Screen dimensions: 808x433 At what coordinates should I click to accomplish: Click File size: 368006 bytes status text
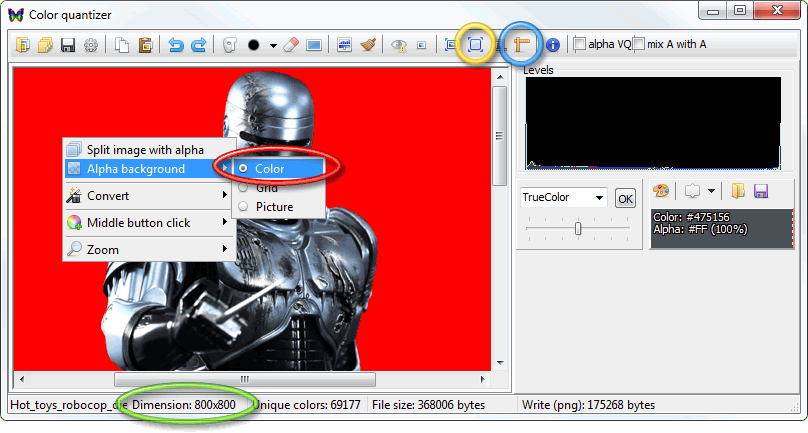click(x=428, y=405)
